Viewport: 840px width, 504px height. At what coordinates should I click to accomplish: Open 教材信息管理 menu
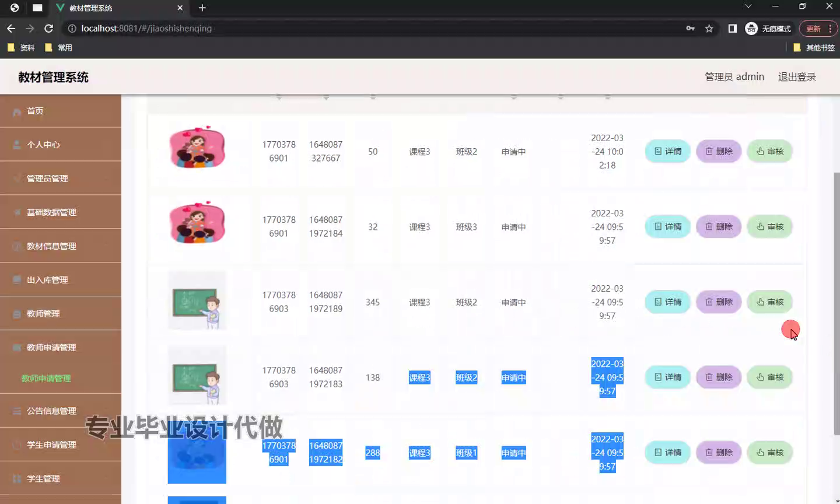tap(61, 246)
